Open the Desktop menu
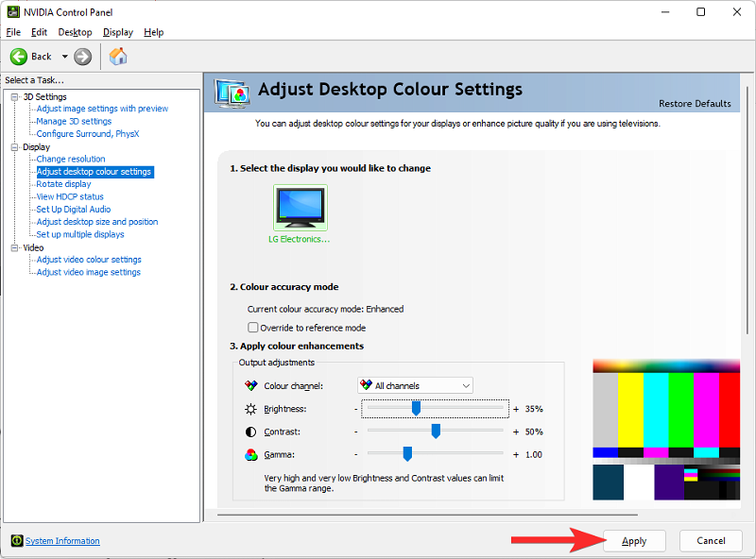 (74, 31)
